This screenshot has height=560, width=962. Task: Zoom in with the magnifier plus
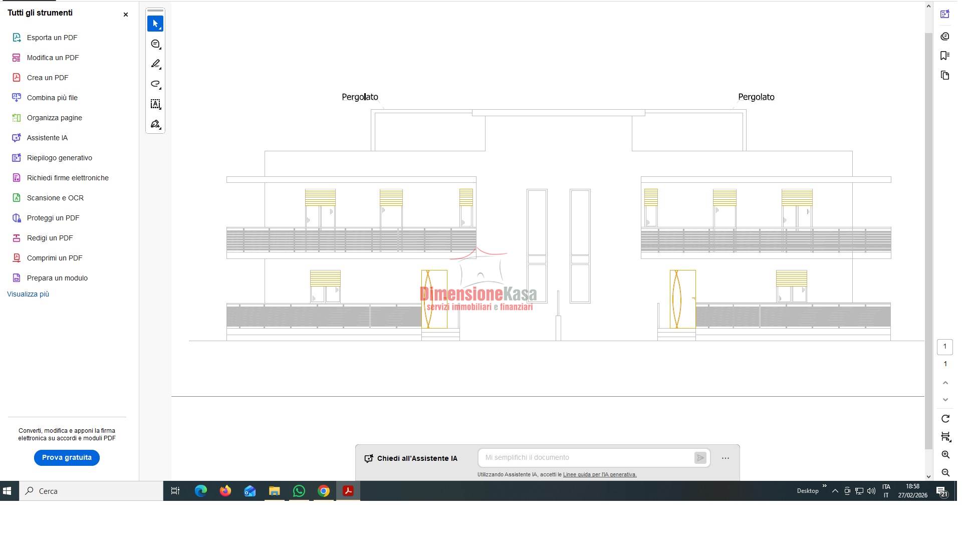coord(945,455)
